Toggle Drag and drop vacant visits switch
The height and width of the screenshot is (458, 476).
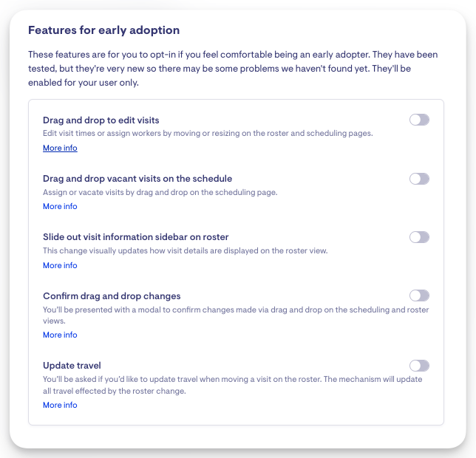pos(419,179)
